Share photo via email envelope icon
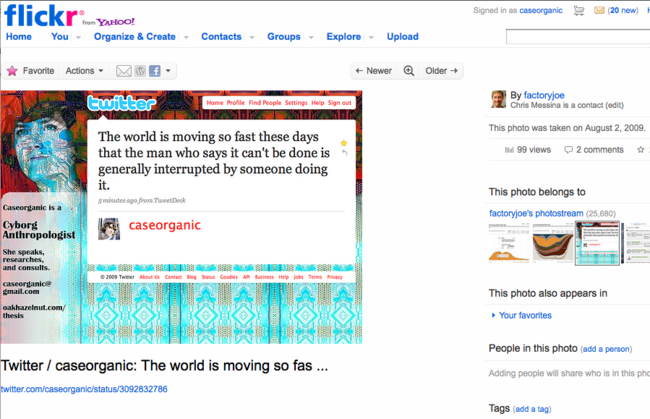The width and height of the screenshot is (650, 419). tap(124, 71)
